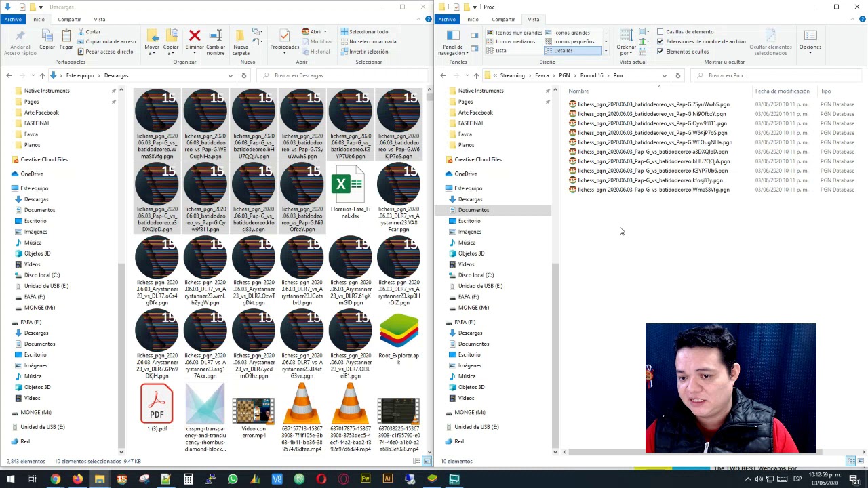Open Windows Start menu

pyautogui.click(x=10, y=479)
